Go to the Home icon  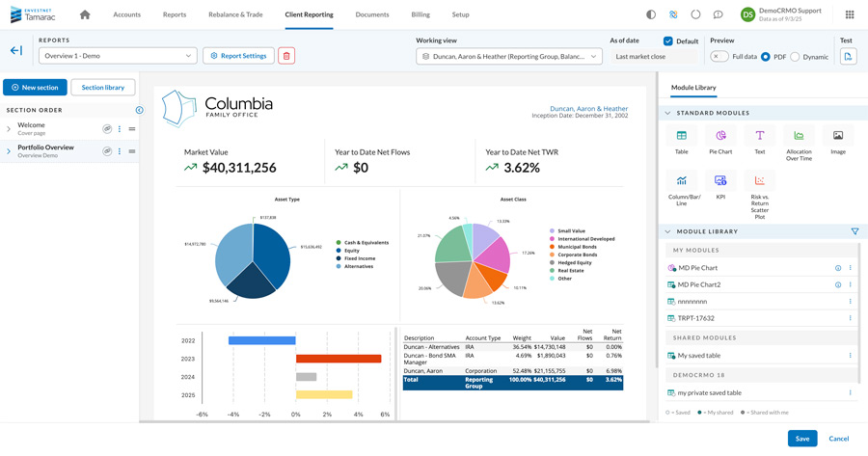(x=85, y=14)
